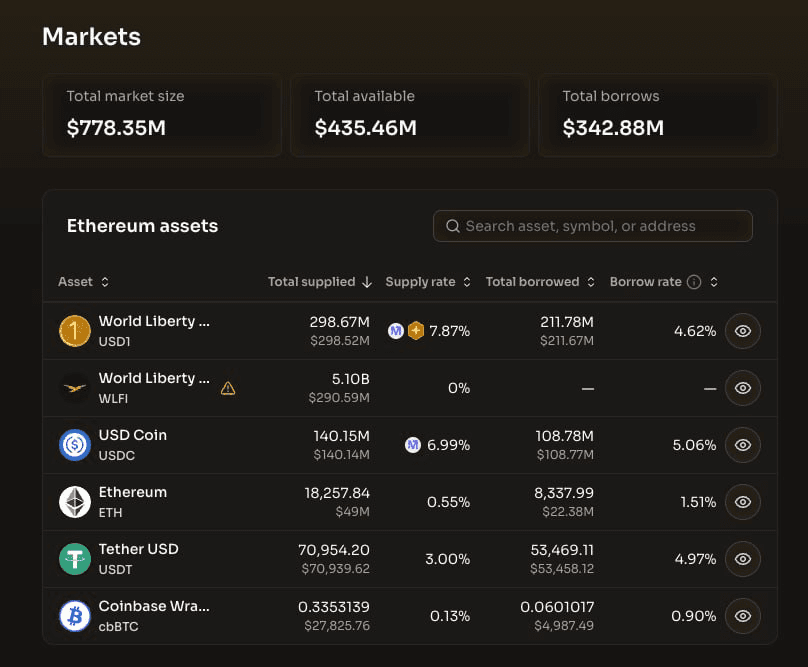Click the Markets page title
This screenshot has height=667, width=808.
pyautogui.click(x=91, y=37)
